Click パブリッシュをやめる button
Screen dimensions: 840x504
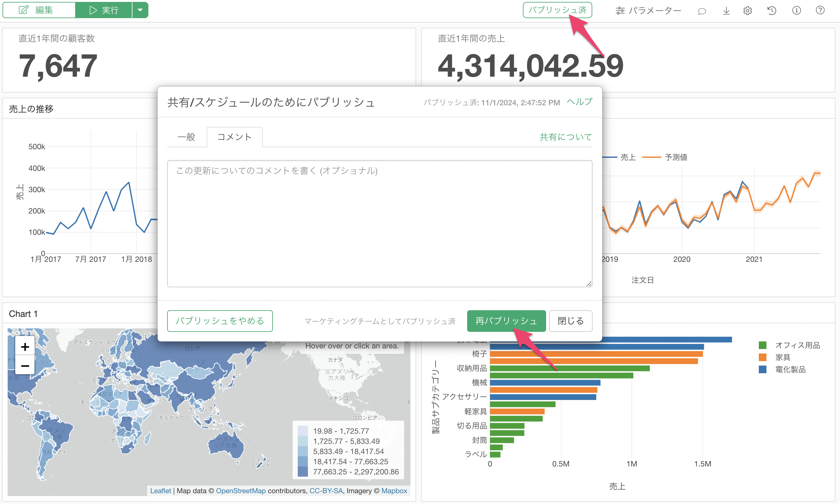[219, 321]
